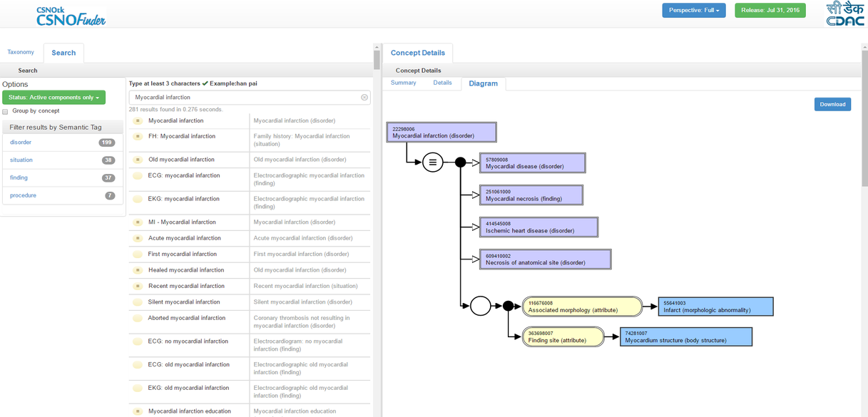Open the Perspective: Full dropdown
Viewport: 868px width, 417px height.
tap(693, 11)
